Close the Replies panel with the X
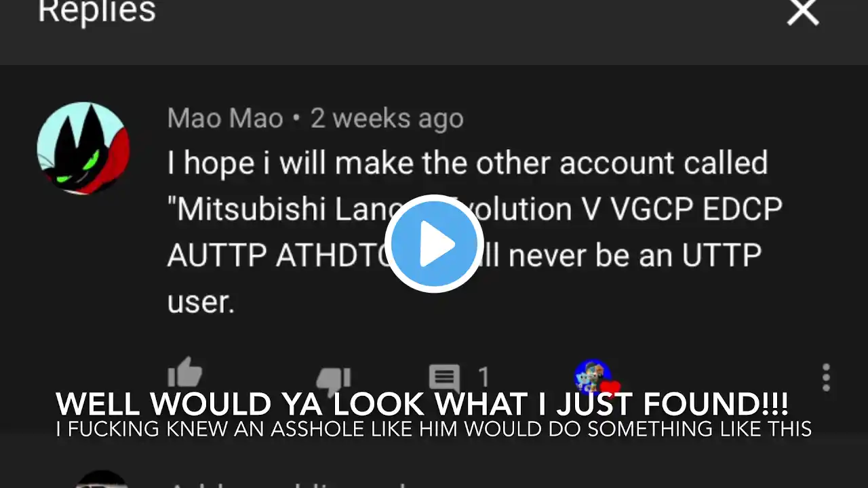 (x=803, y=12)
